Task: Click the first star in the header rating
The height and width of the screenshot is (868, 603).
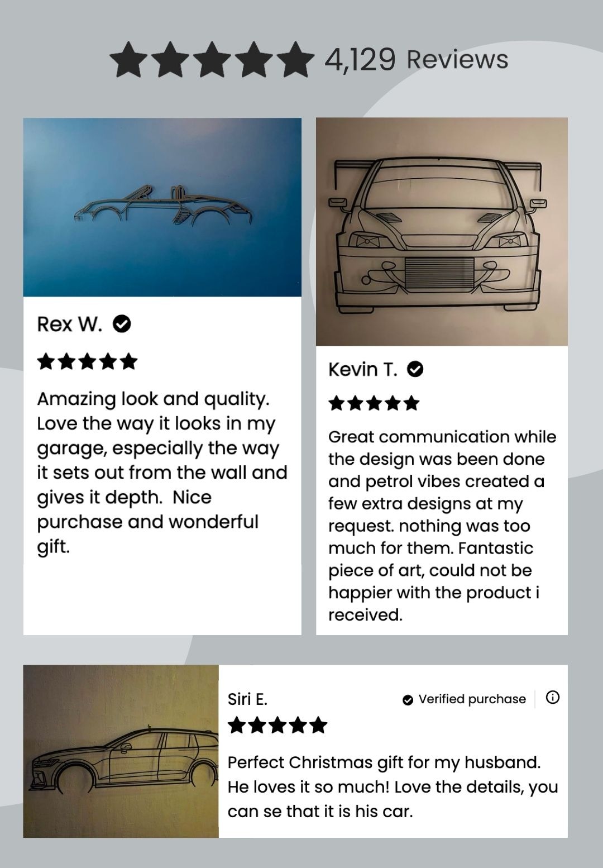Action: (129, 59)
